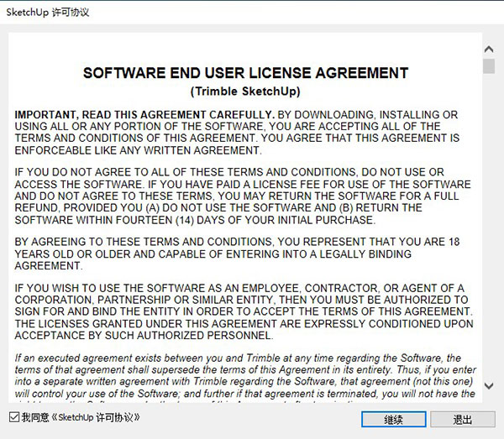Click the bold IMPORTANT, READ THIS AGREEMENT CAREFULLY text
Image resolution: width=504 pixels, height=439 pixels.
pyautogui.click(x=144, y=115)
